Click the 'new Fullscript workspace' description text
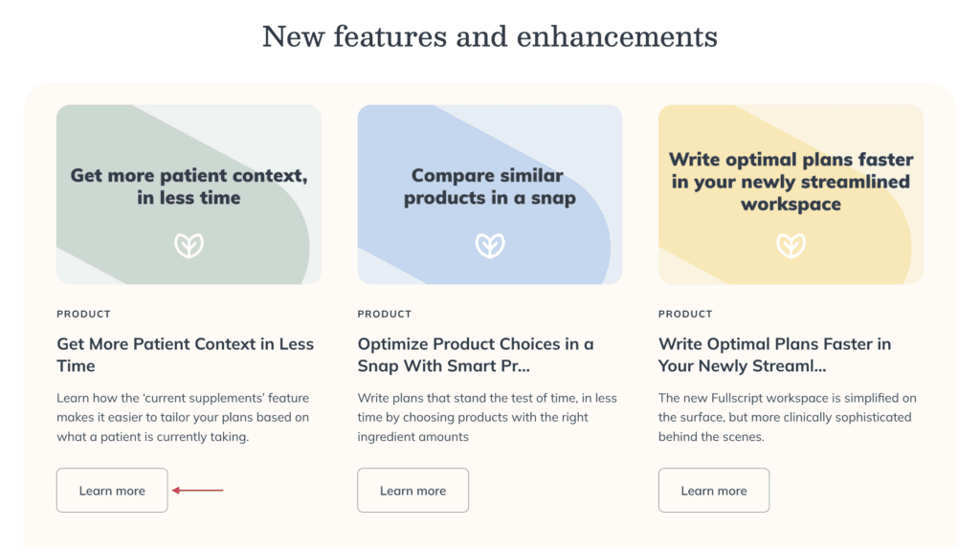Image resolution: width=980 pixels, height=548 pixels. 788,417
